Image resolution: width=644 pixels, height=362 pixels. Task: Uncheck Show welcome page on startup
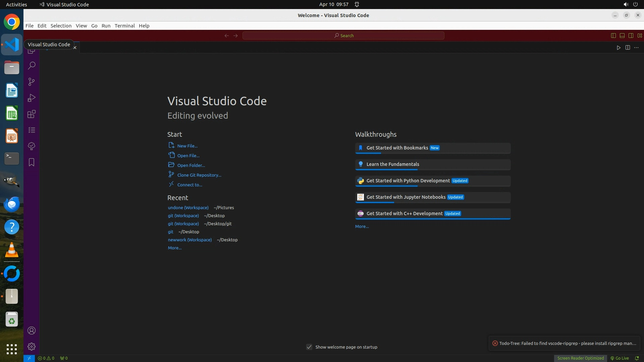pyautogui.click(x=309, y=347)
